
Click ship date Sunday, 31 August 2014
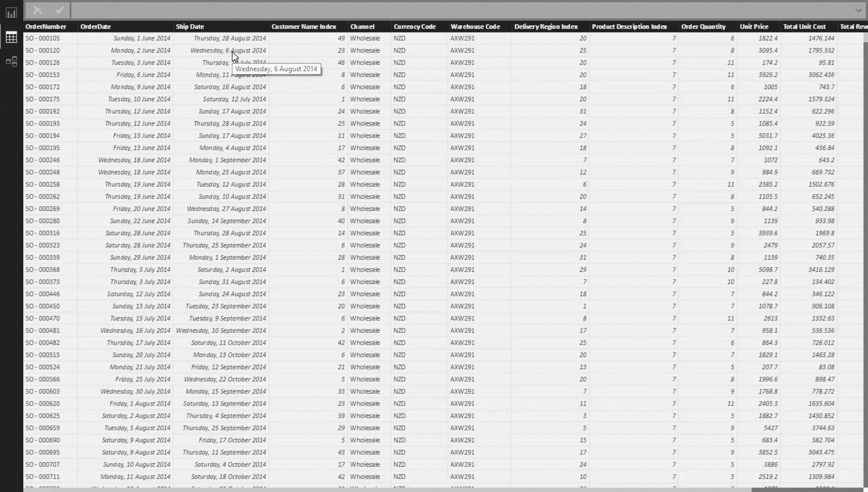coord(232,282)
